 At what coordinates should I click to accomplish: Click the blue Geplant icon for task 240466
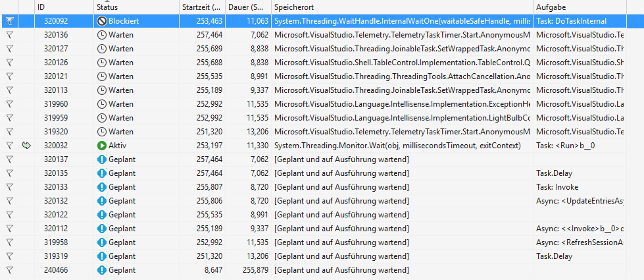coord(101,270)
